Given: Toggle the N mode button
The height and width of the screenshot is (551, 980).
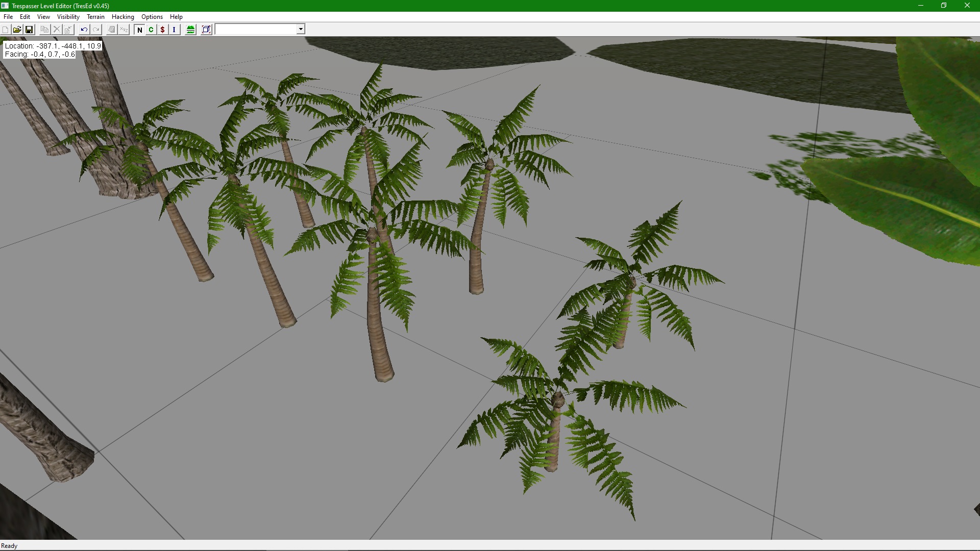Looking at the screenshot, I should 139,30.
